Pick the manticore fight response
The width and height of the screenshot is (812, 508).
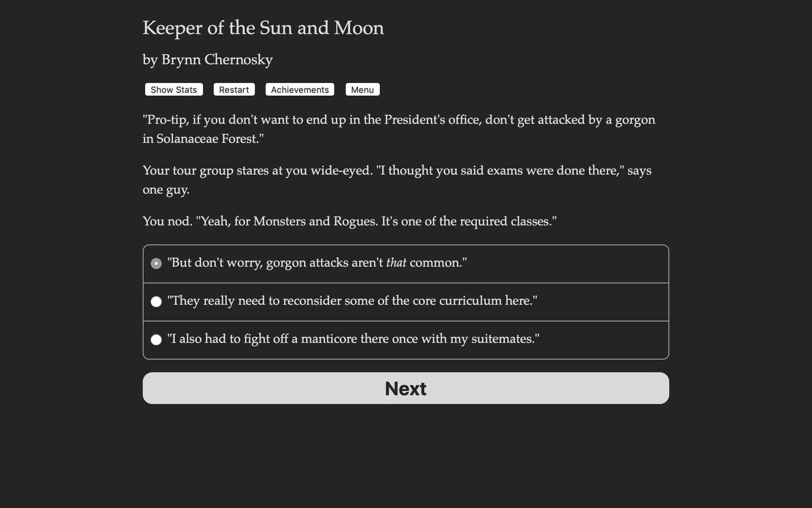click(354, 339)
